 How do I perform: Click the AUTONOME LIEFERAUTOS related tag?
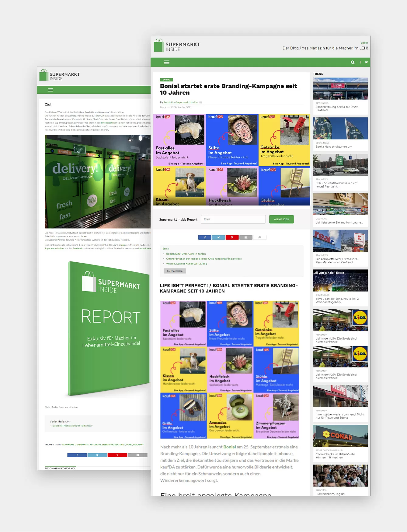pyautogui.click(x=75, y=445)
